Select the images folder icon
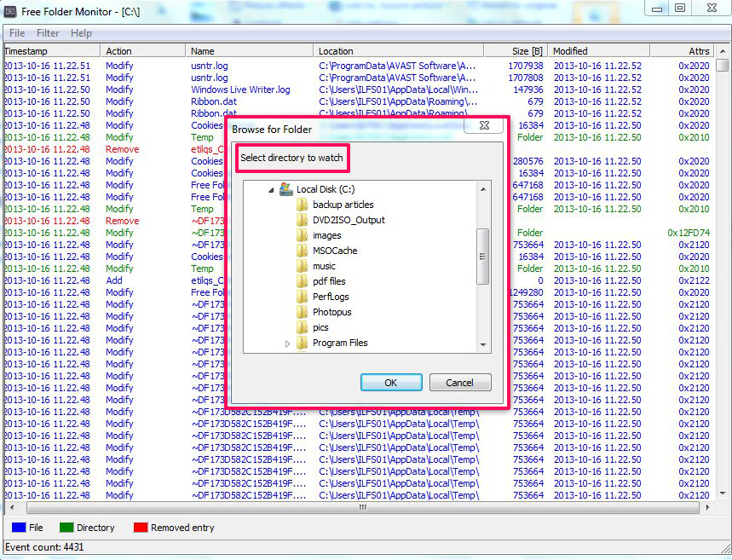Screen dimensions: 732x560 tap(302, 235)
